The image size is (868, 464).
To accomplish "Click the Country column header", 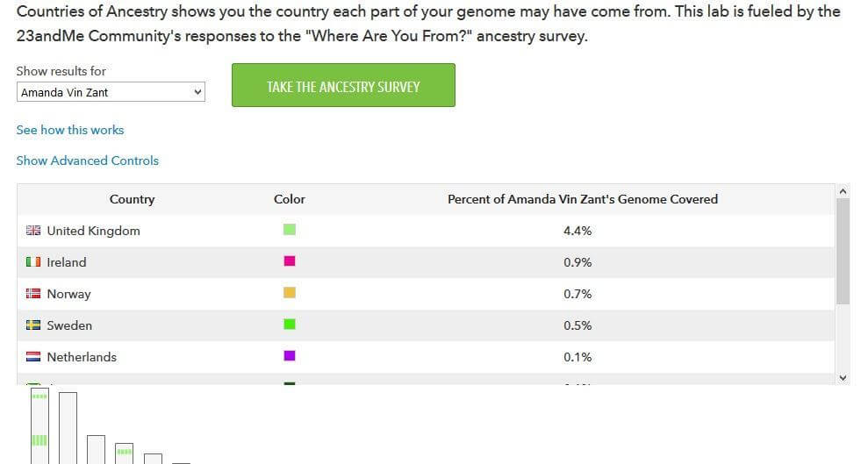I will point(132,199).
